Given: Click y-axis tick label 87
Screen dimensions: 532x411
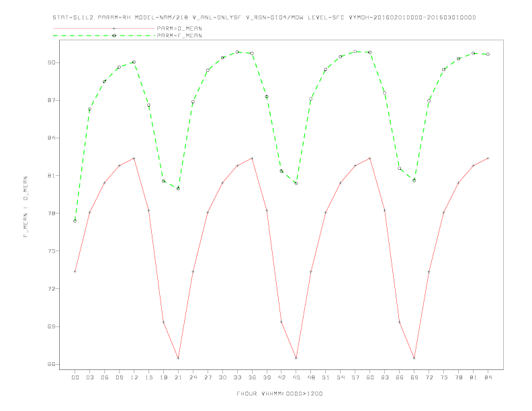Looking at the screenshot, I should click(x=51, y=100).
